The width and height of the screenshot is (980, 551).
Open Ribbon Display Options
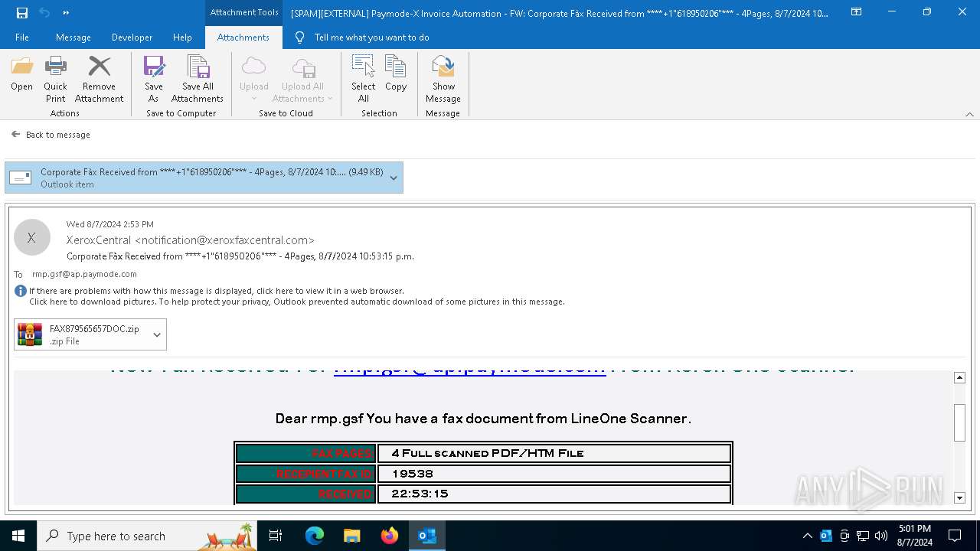coord(856,12)
